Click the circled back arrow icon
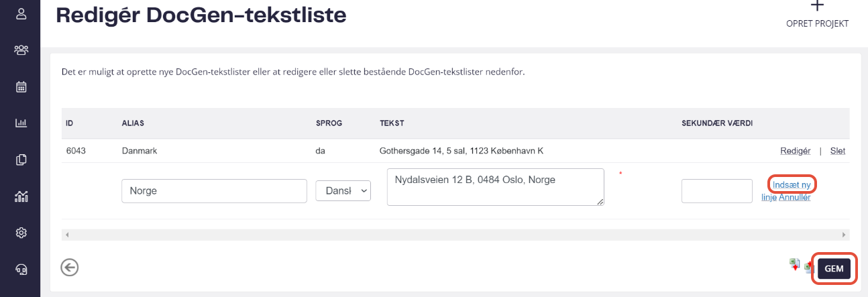 pyautogui.click(x=69, y=268)
